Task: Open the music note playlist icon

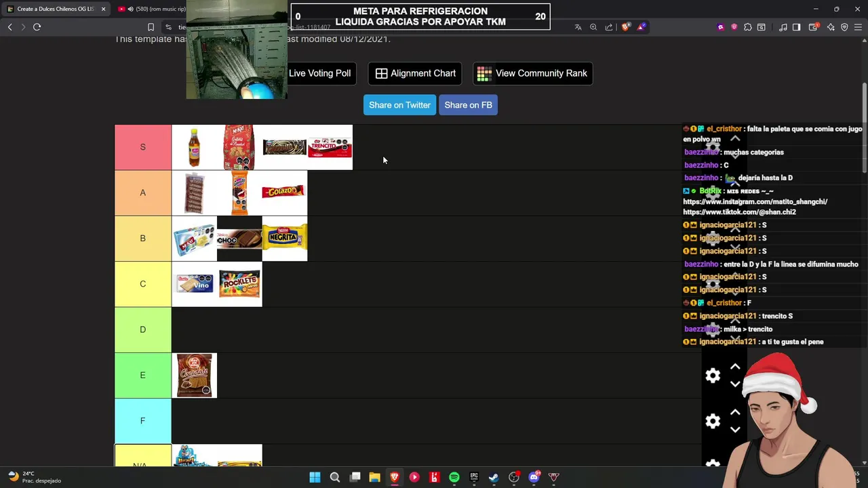Action: 783,27
